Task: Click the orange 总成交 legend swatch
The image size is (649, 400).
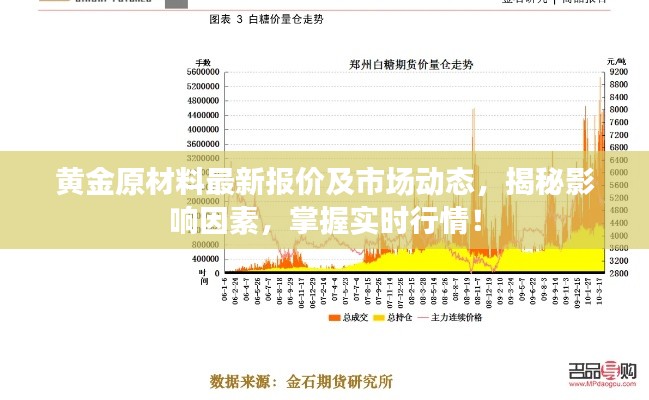Action: 334,318
